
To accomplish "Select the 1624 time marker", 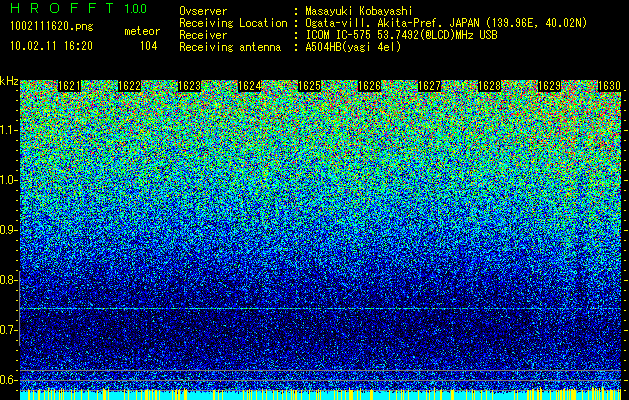I will coord(250,86).
